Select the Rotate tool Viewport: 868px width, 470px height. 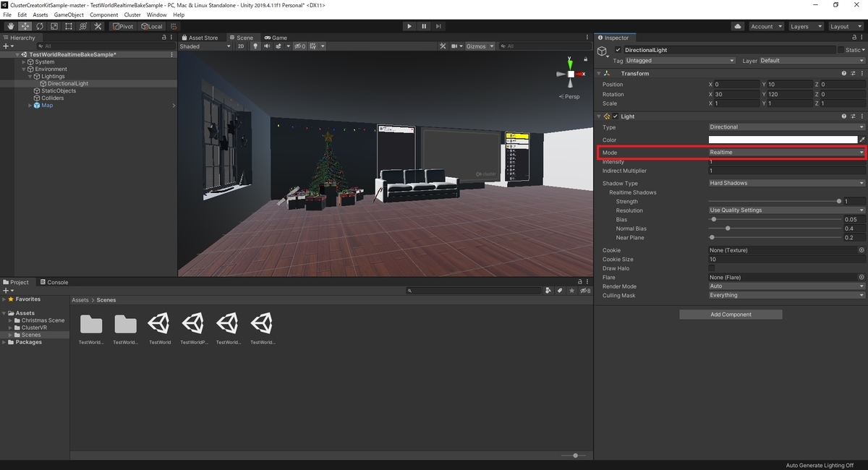click(39, 26)
